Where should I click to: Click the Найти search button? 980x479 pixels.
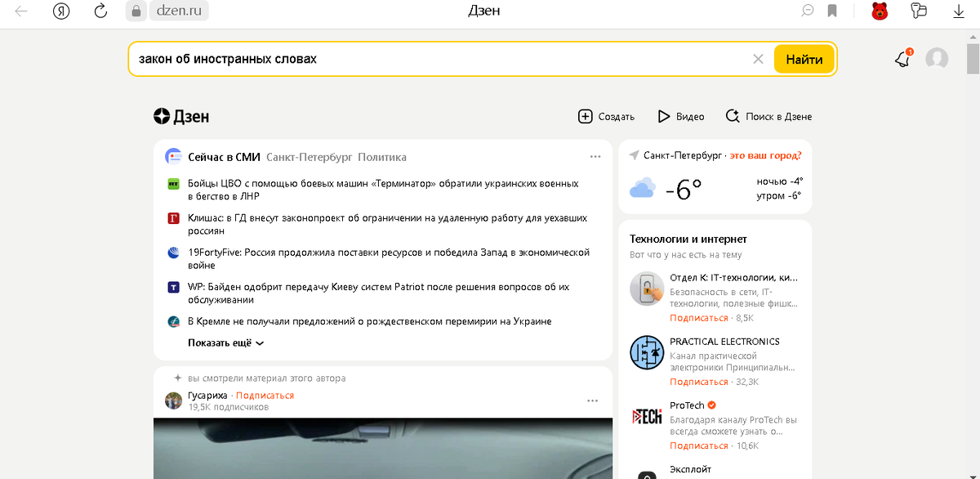point(804,59)
